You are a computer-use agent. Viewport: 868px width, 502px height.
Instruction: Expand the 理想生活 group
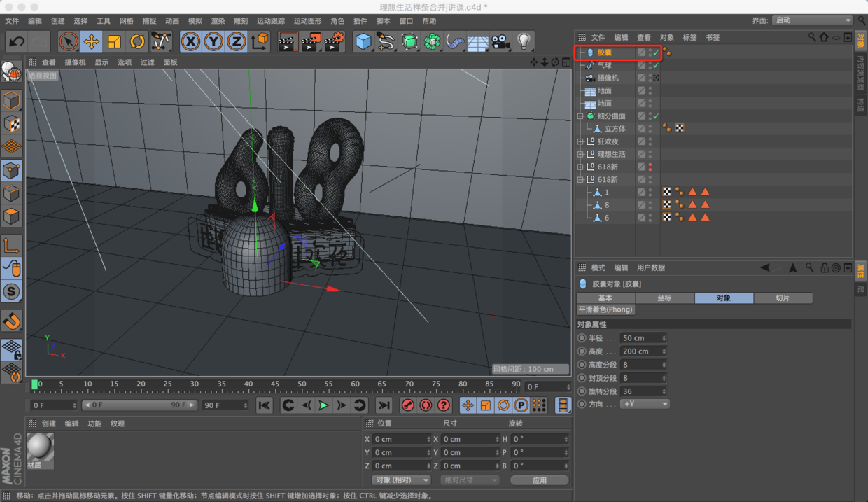coord(580,154)
